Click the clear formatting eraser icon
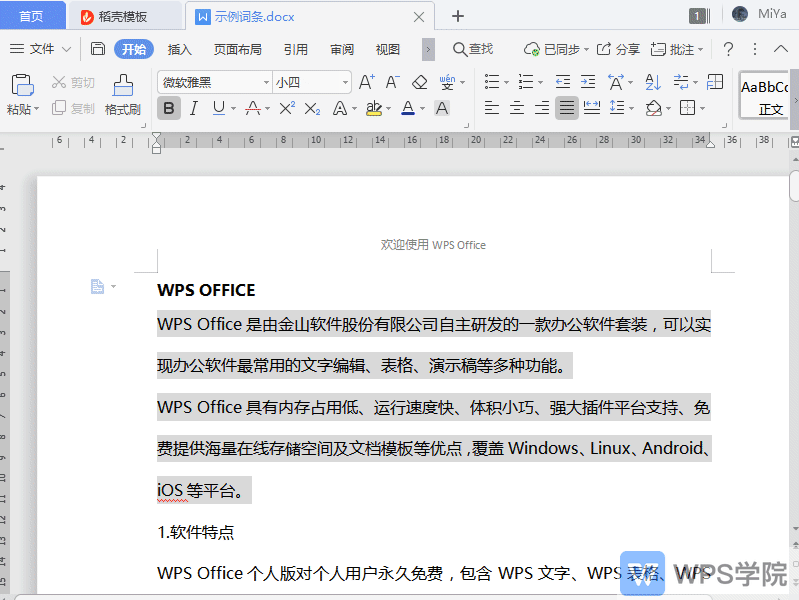The width and height of the screenshot is (799, 600). pos(419,82)
